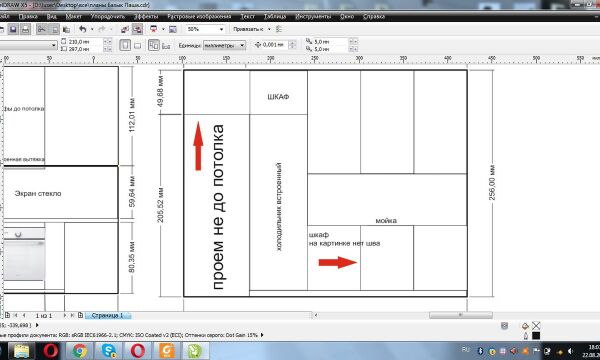Apply page layout to all pages

tap(153, 45)
